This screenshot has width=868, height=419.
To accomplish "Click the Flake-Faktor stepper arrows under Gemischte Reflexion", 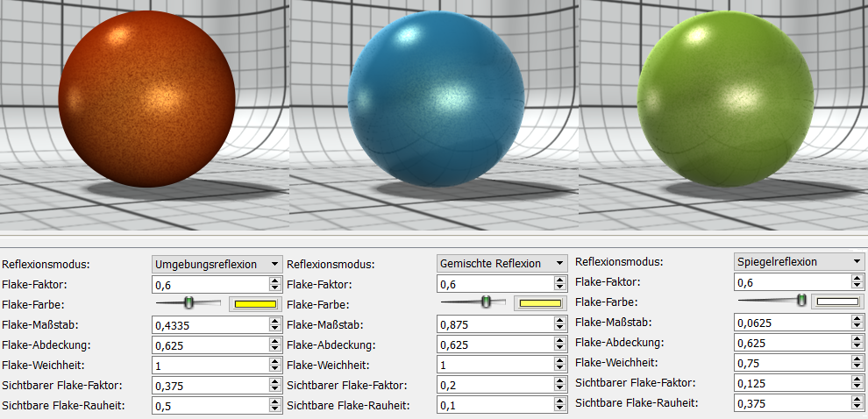I will [560, 284].
